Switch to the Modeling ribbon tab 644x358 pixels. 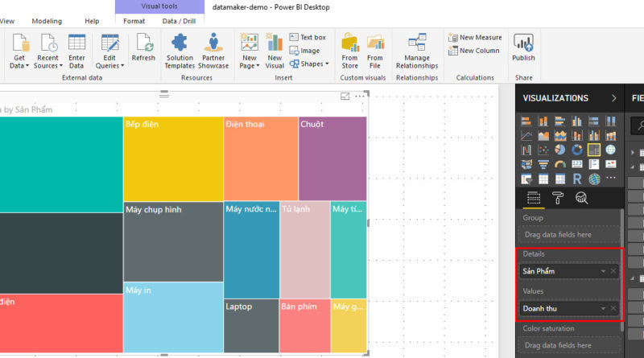click(47, 21)
